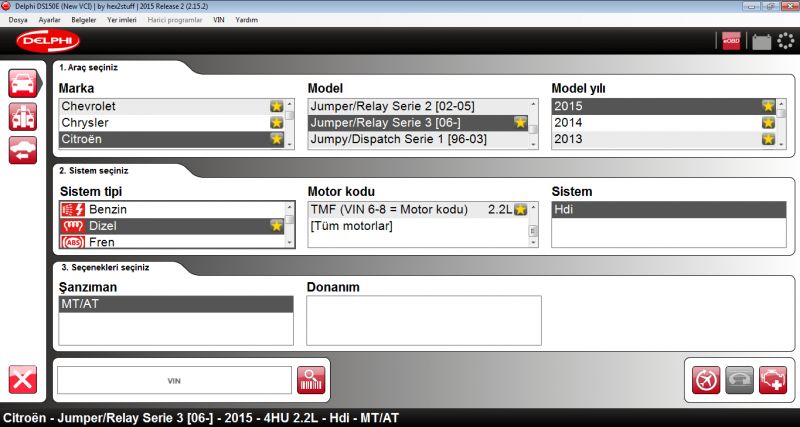The image size is (800, 427).
Task: Toggle favorite star for Dizel
Action: point(276,225)
